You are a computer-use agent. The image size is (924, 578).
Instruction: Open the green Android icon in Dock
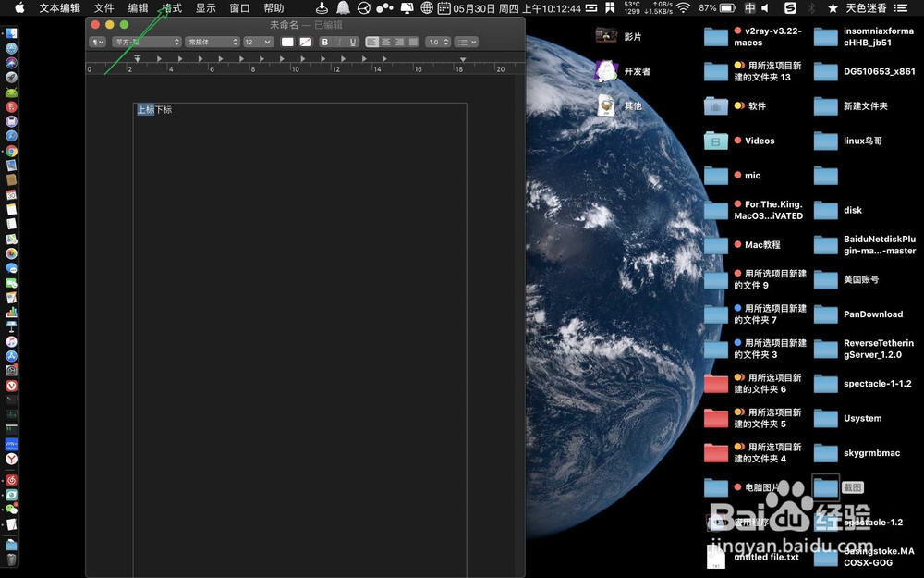coord(11,92)
